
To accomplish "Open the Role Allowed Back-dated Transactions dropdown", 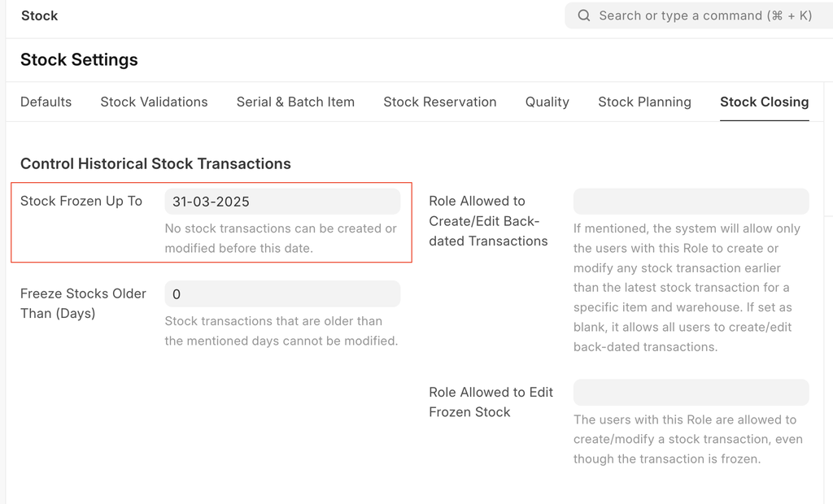I will [691, 202].
